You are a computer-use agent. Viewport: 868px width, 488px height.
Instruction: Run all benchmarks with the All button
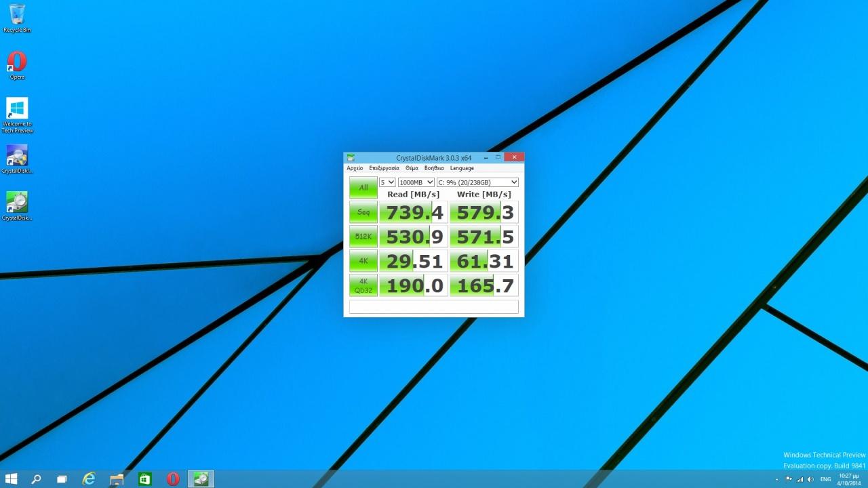coord(363,188)
